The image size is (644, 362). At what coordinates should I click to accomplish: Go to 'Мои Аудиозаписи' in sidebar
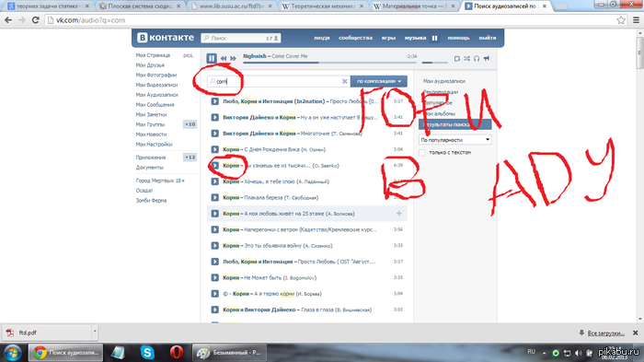point(156,95)
